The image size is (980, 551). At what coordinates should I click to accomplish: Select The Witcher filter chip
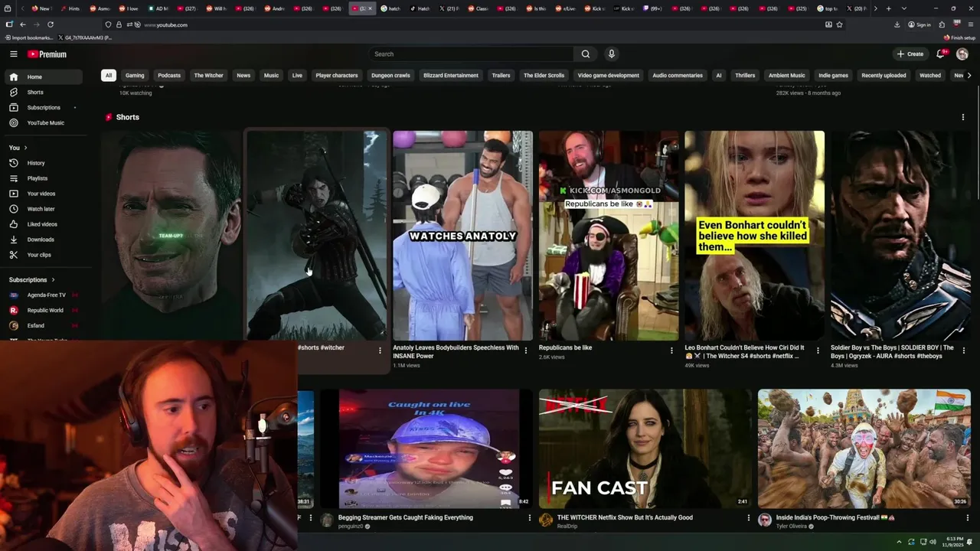[x=208, y=75]
